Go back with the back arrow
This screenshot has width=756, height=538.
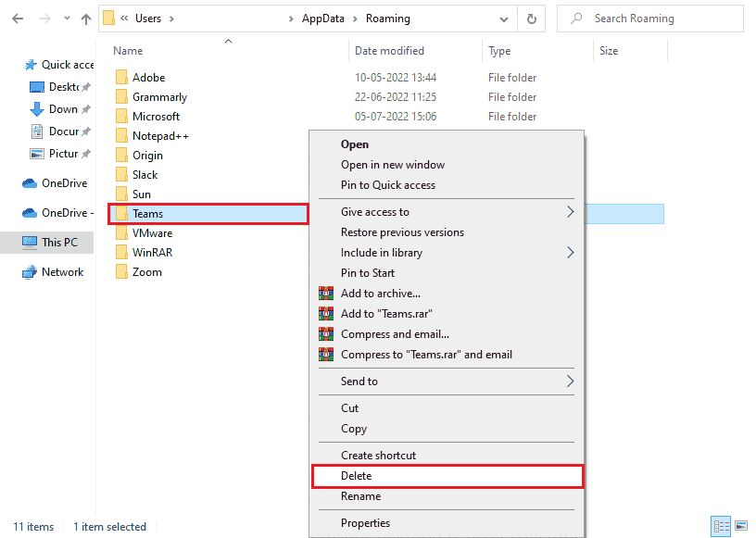[x=18, y=19]
